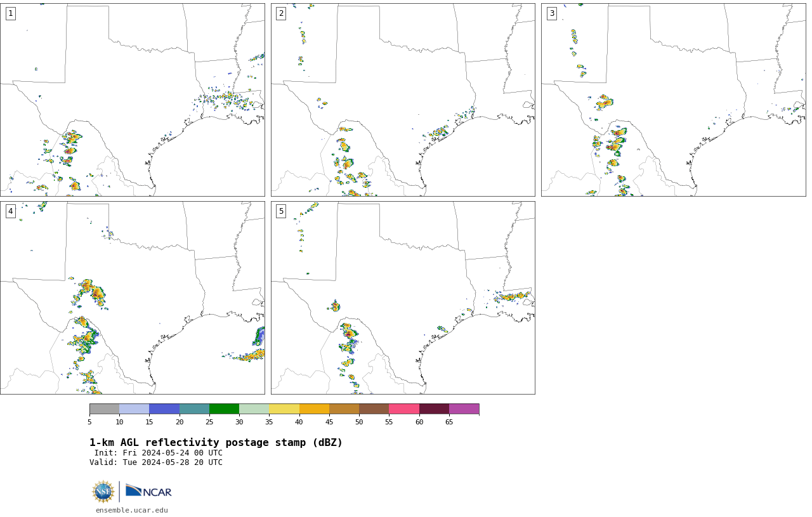The height and width of the screenshot is (517, 812).
Task: Click the colorbar tick label 20
Action: pyautogui.click(x=180, y=422)
